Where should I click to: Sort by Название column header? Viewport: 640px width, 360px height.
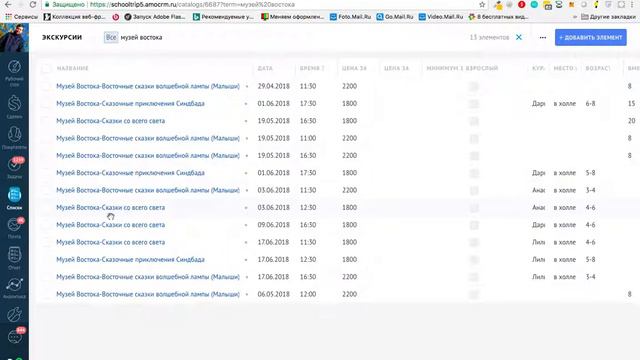click(x=72, y=68)
